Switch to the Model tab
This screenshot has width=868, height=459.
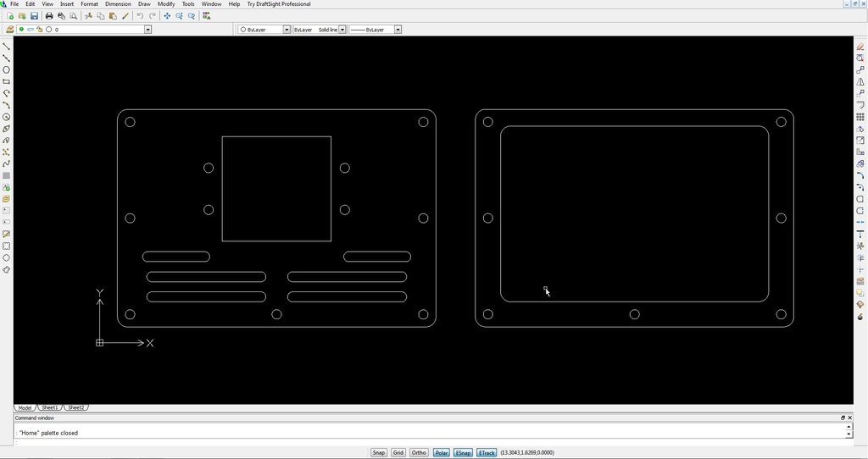25,407
